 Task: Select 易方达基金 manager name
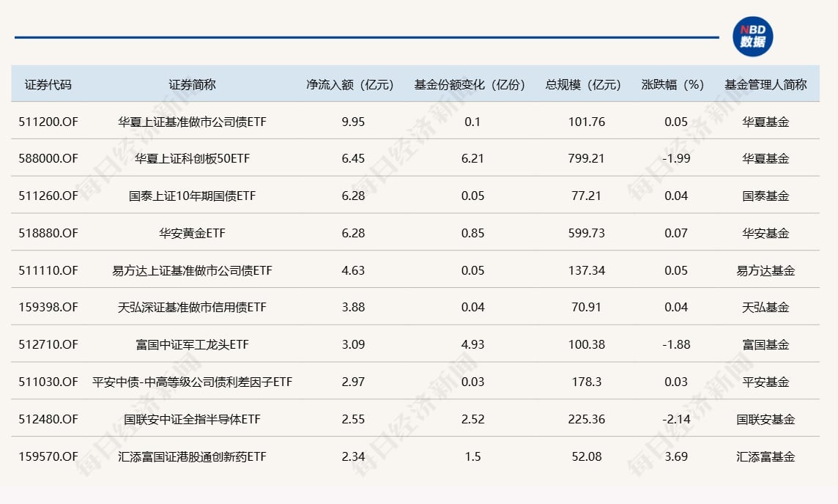coord(764,270)
